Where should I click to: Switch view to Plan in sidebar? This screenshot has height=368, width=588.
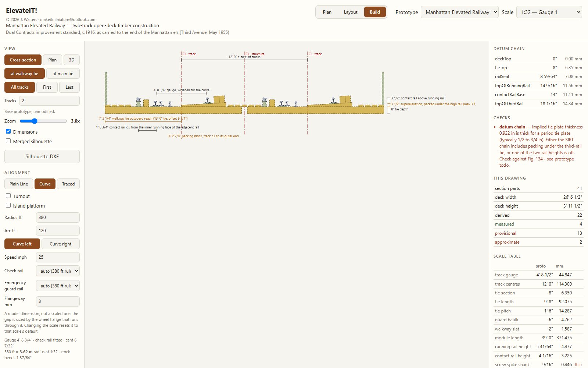coord(53,60)
